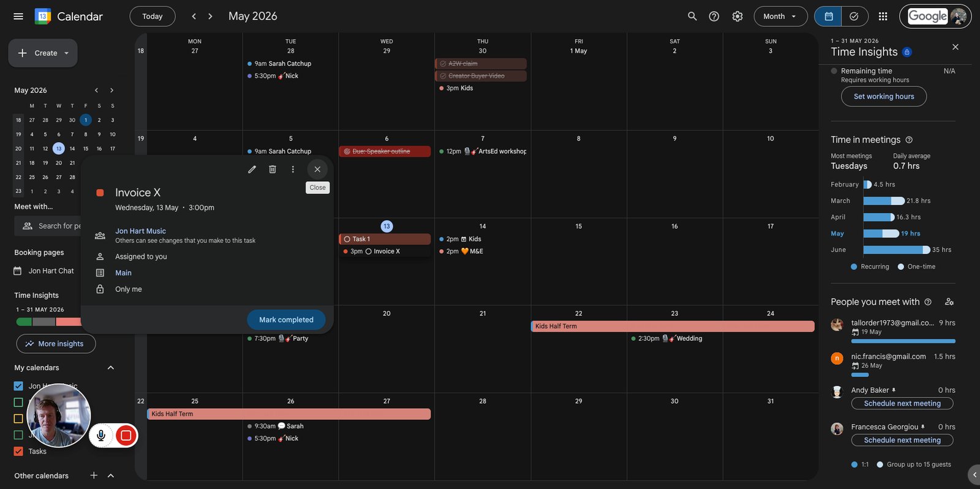Switch to the Tasks view toggle
Screen dimensions: 980x489
pos(854,17)
